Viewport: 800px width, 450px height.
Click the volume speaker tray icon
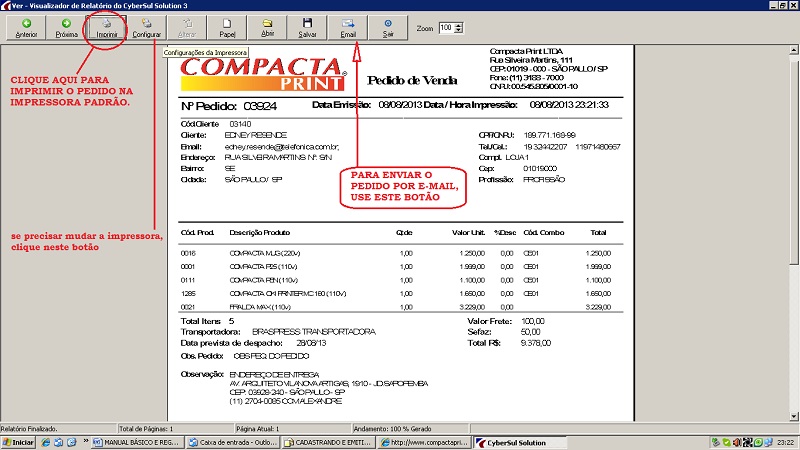pyautogui.click(x=737, y=443)
